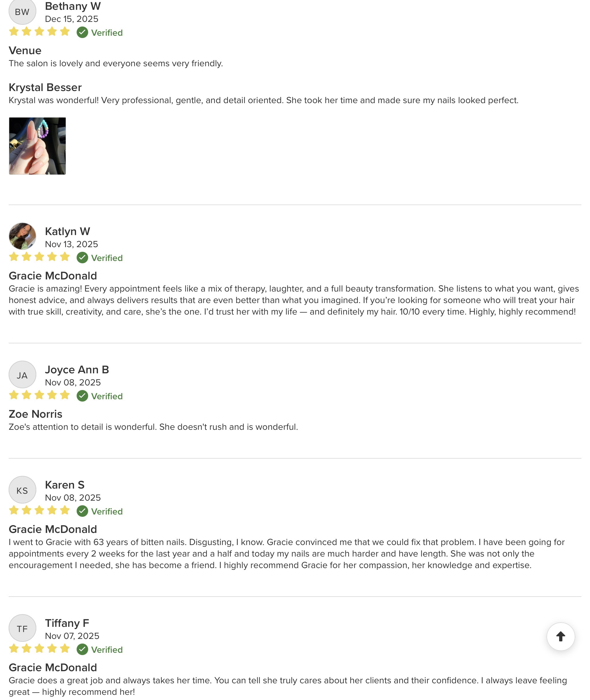Click the KS initials avatar
The image size is (590, 700).
22,490
